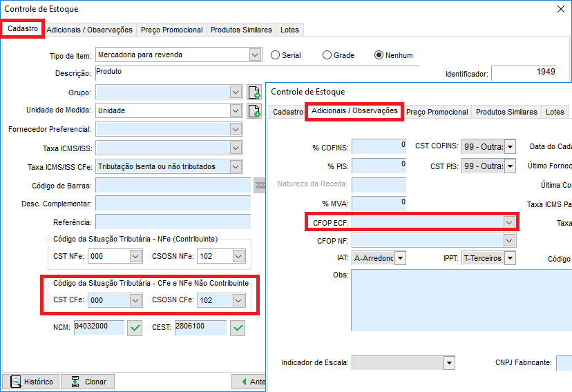Click the green check next to CEST
The height and width of the screenshot is (392, 572).
[238, 329]
